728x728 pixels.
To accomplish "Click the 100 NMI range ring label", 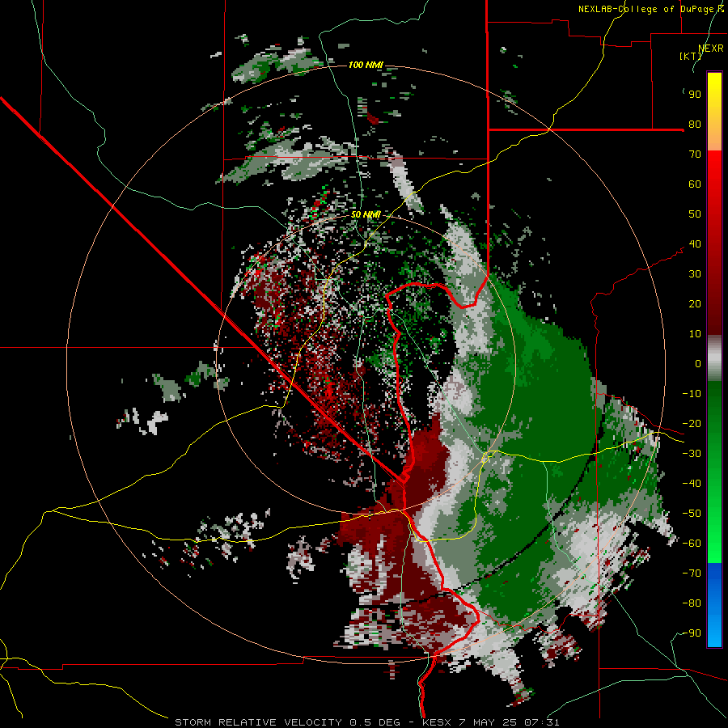I will tap(366, 65).
